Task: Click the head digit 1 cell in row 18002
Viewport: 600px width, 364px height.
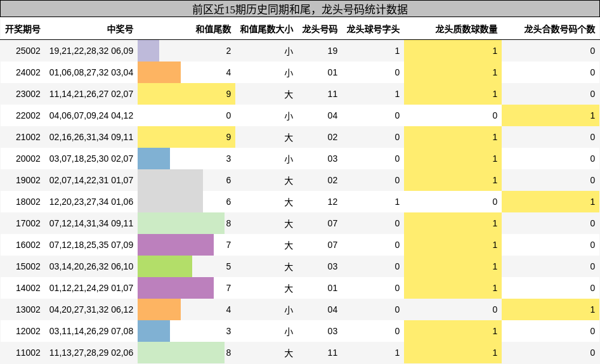Action: [x=397, y=202]
